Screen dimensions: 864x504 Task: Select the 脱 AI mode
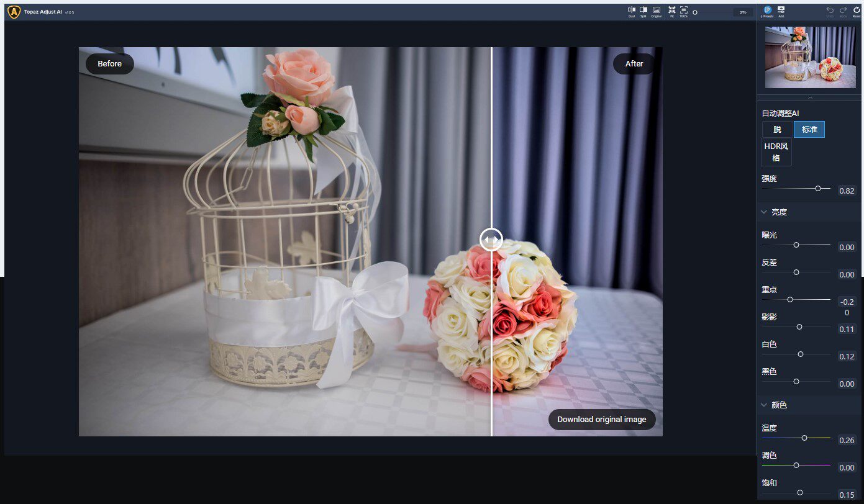click(777, 130)
